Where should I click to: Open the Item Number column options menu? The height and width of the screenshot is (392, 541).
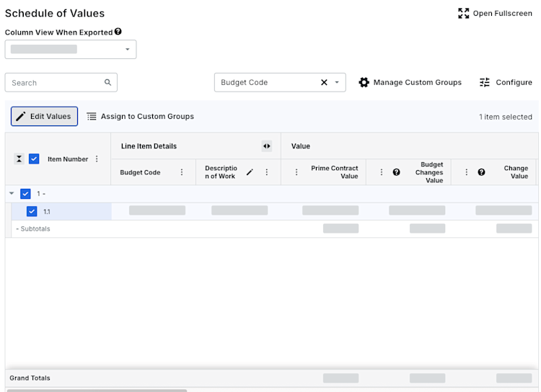point(97,159)
